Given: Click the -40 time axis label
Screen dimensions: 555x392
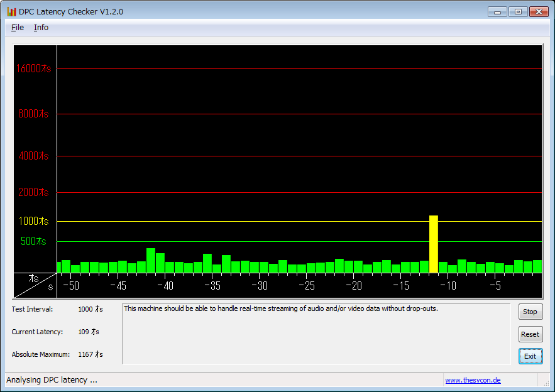Looking at the screenshot, I should click(x=165, y=286).
